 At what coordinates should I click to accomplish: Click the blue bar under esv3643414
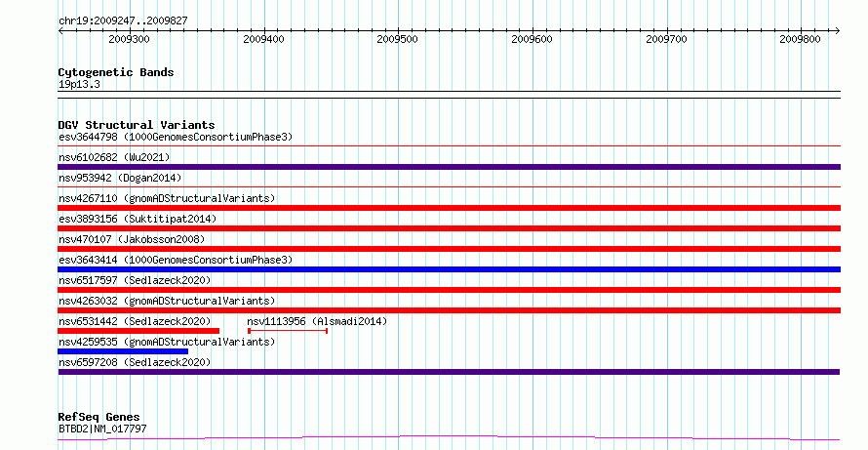pos(449,269)
